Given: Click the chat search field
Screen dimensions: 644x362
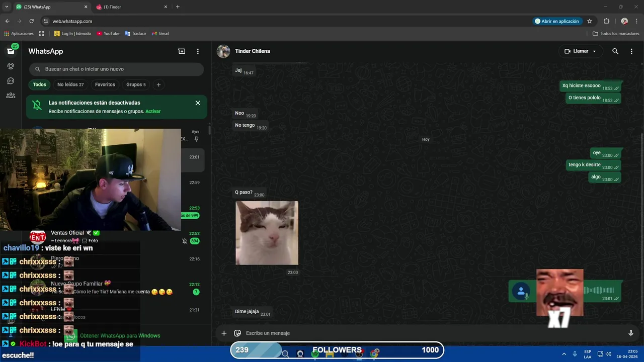Looking at the screenshot, I should coord(116,69).
